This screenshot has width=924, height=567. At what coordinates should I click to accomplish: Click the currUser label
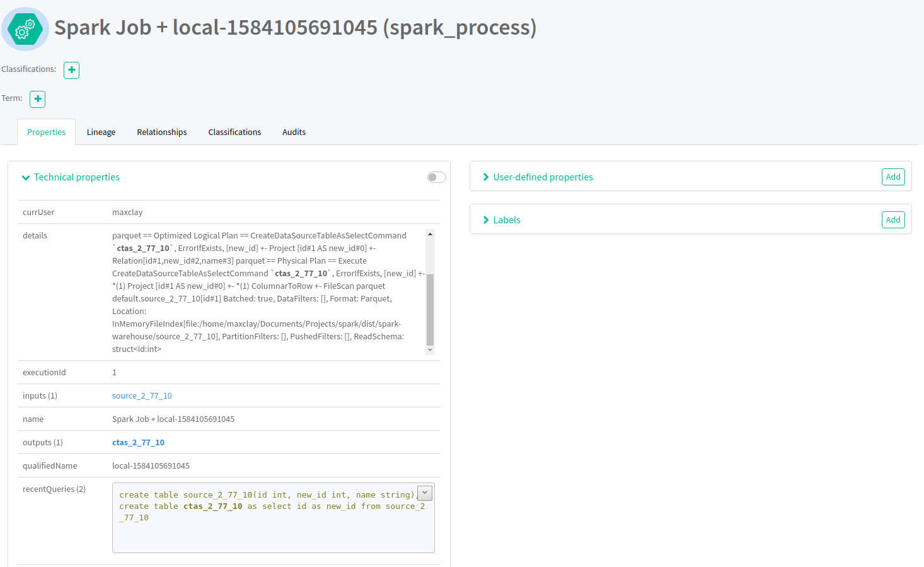pyautogui.click(x=38, y=213)
